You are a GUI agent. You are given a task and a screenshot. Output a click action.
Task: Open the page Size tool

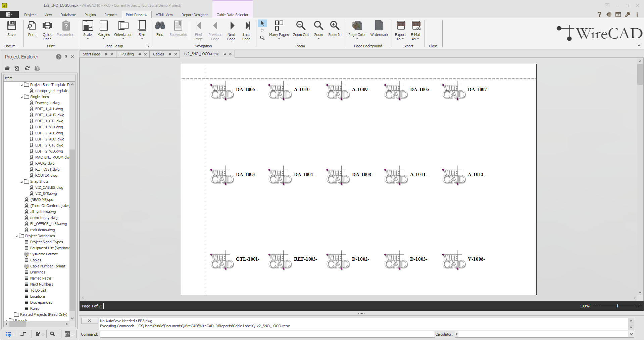point(142,26)
